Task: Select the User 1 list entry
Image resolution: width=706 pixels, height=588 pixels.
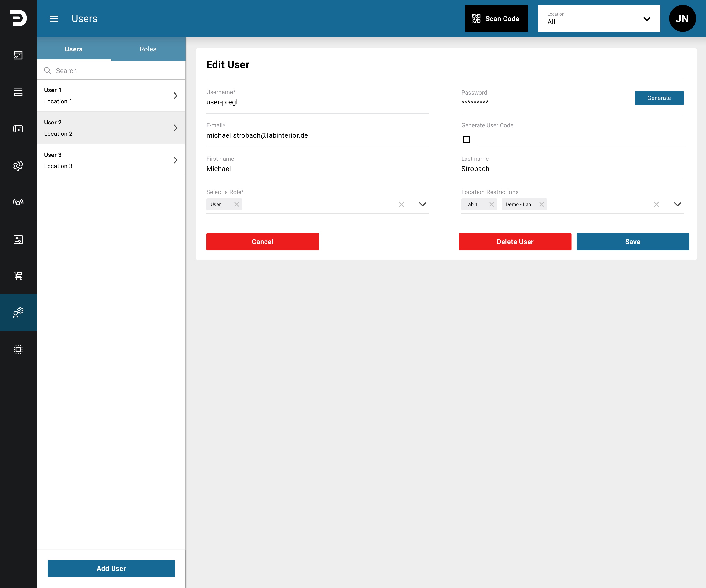Action: pos(111,96)
